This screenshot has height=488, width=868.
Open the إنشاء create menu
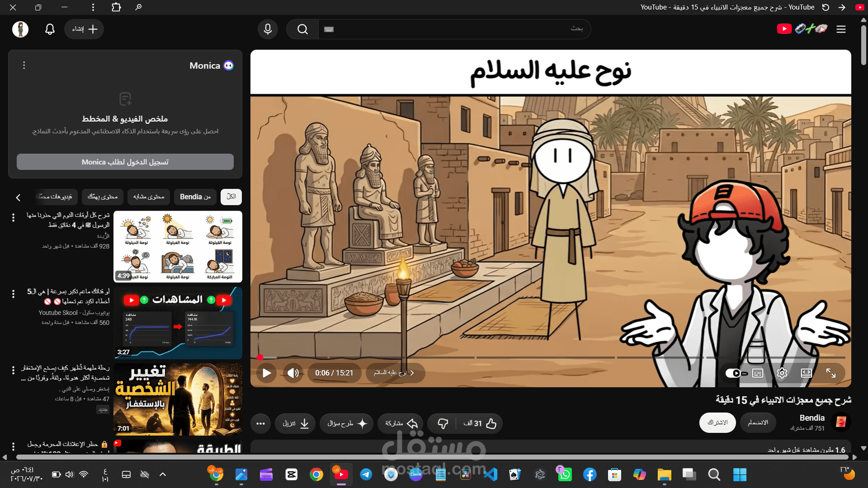(x=84, y=29)
